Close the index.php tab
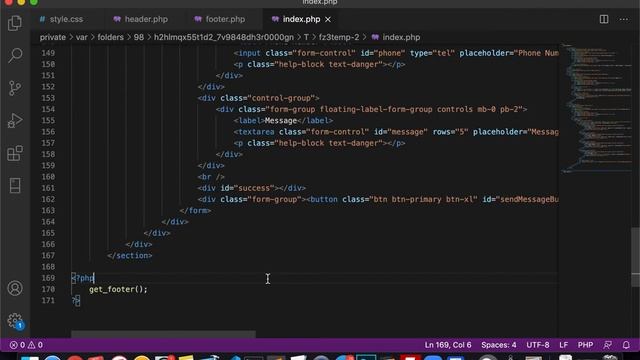Screen dimensions: 640x360 click(x=328, y=19)
